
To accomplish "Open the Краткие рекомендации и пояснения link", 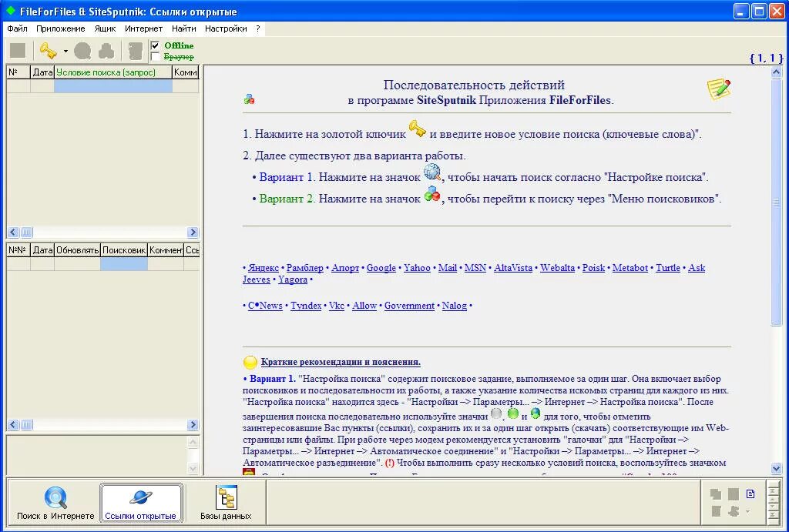I will coord(341,362).
